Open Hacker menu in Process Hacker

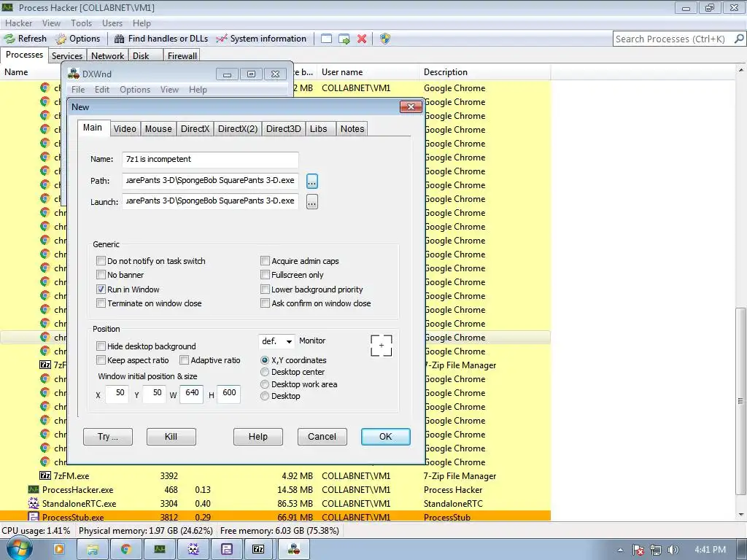click(x=18, y=23)
